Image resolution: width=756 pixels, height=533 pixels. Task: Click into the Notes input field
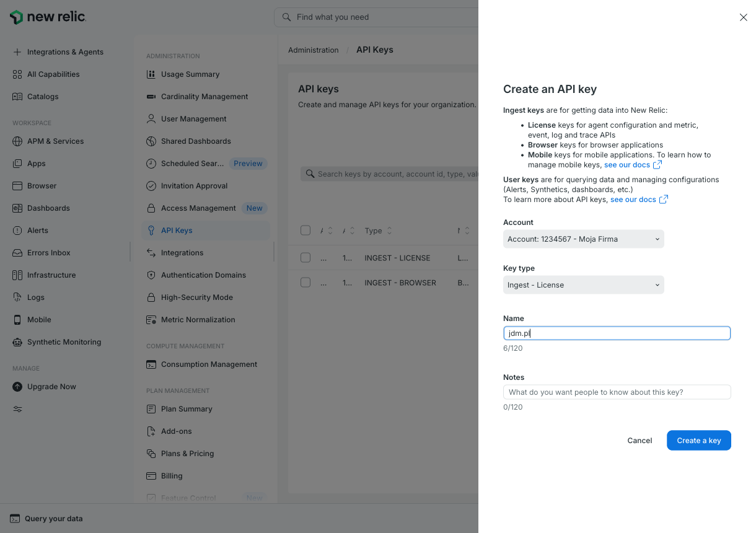coord(617,392)
